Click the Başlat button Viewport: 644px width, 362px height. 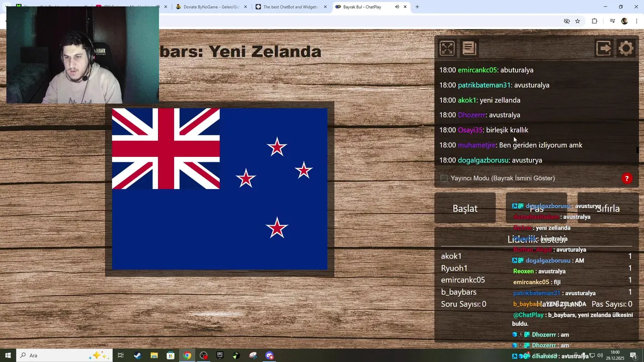465,208
